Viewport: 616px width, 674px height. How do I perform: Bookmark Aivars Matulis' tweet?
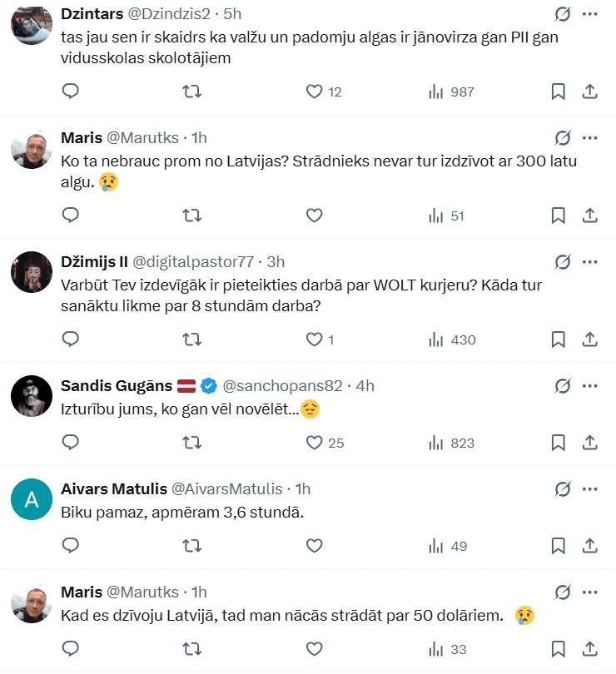pos(558,546)
